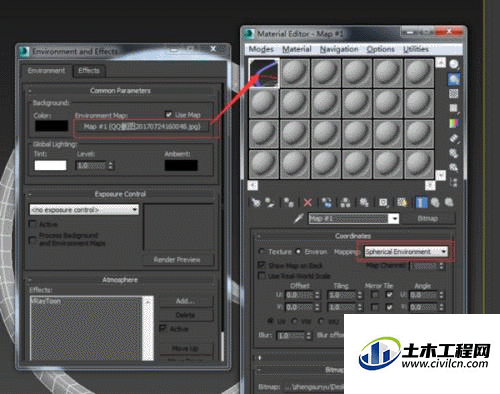The image size is (500, 394).
Task: Click the Map Channel spinner arrows
Action: tap(442, 266)
